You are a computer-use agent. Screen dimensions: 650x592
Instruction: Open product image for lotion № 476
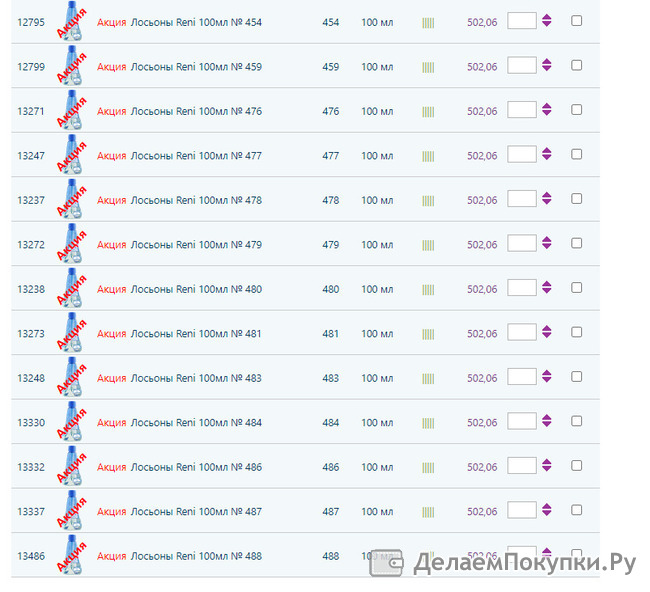coord(71,110)
